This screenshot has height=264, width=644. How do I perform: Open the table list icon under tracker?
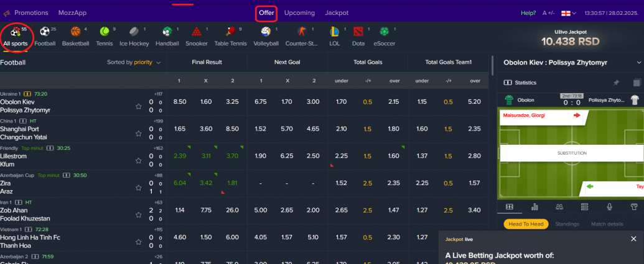coord(585,207)
